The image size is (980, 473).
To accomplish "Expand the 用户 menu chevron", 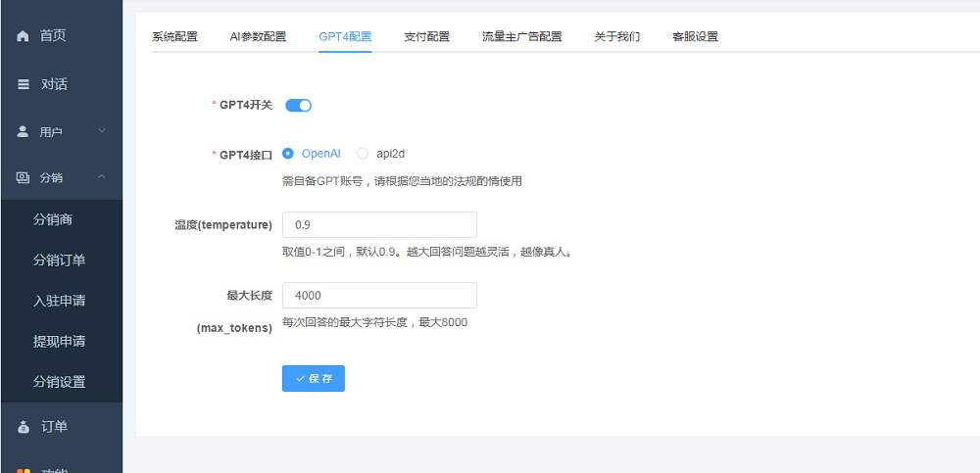I will click(x=101, y=131).
